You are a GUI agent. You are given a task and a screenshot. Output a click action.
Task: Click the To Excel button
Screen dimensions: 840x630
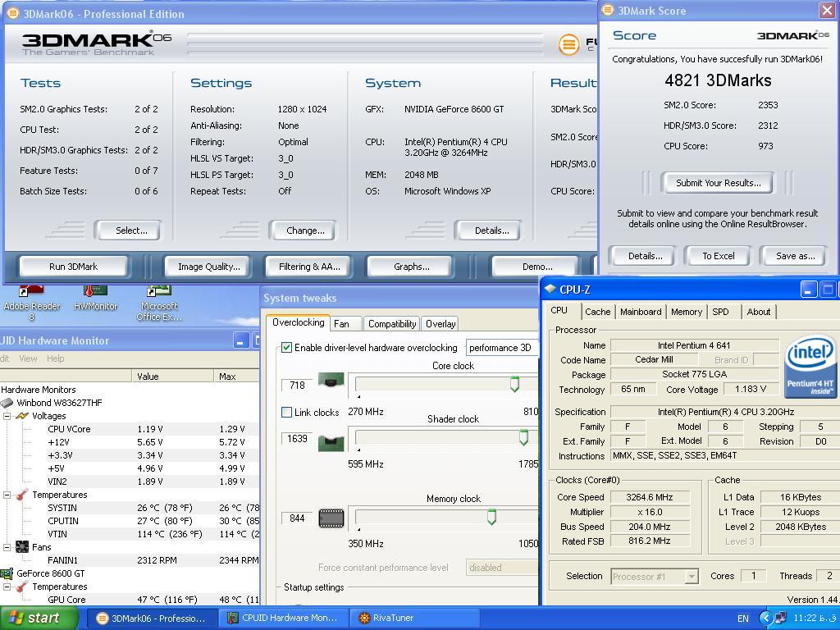(718, 256)
